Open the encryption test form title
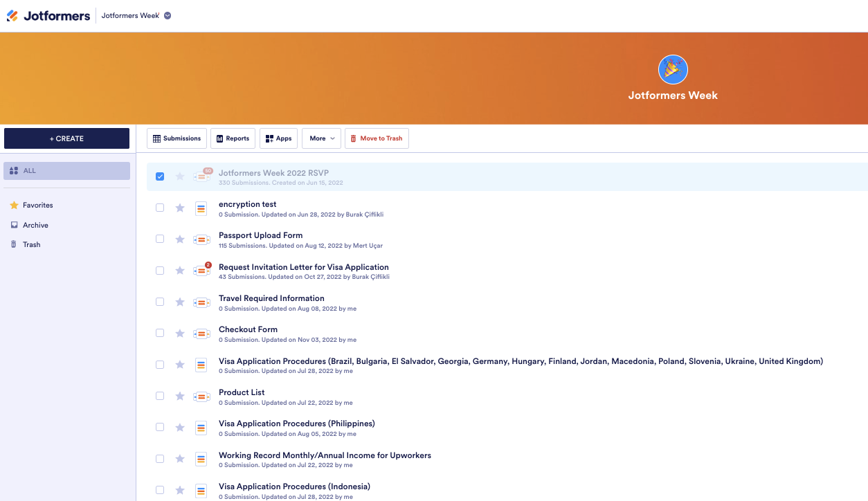The height and width of the screenshot is (501, 868). [x=247, y=204]
